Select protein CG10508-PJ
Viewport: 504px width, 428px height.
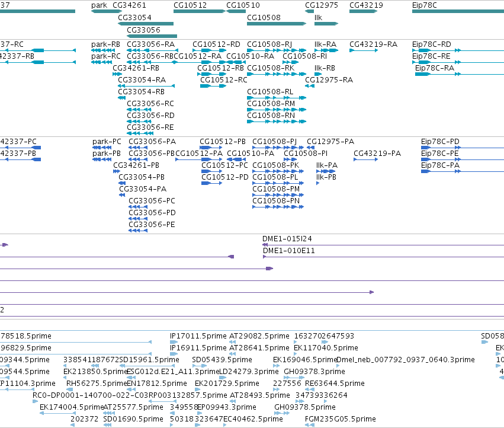274,142
